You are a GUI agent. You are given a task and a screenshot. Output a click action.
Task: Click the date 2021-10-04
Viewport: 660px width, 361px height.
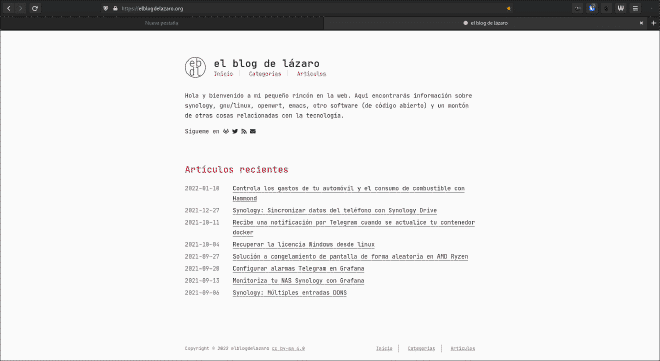(x=202, y=244)
